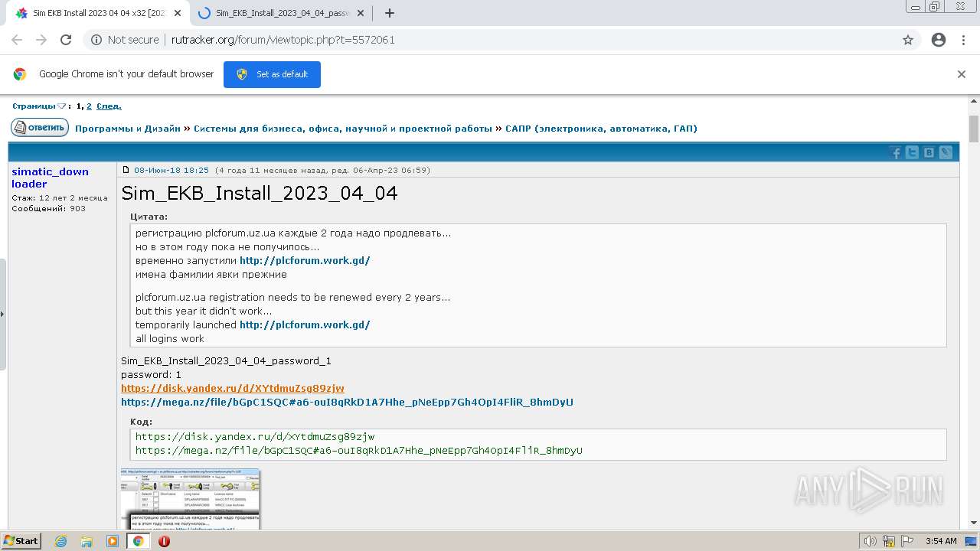Open the orange disk.yandex.ru download link
The width and height of the screenshot is (980, 551).
tap(233, 388)
